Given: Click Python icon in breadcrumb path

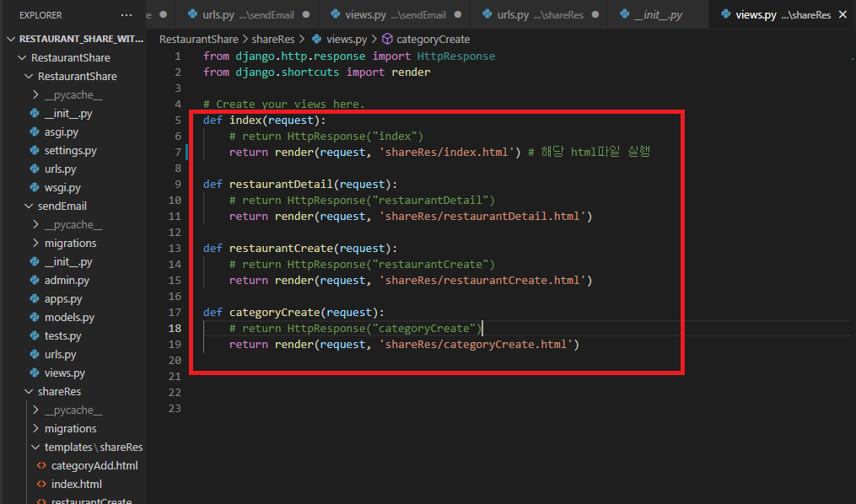Looking at the screenshot, I should [x=316, y=40].
